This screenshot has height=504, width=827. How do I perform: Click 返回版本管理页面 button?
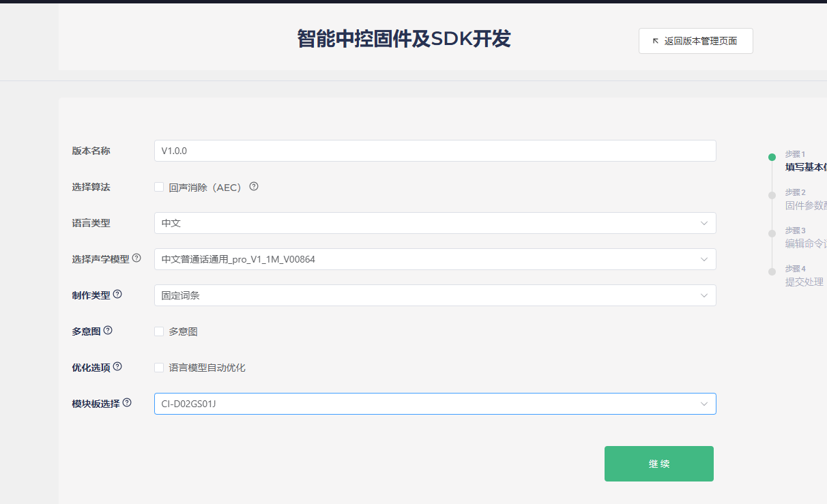pos(695,41)
